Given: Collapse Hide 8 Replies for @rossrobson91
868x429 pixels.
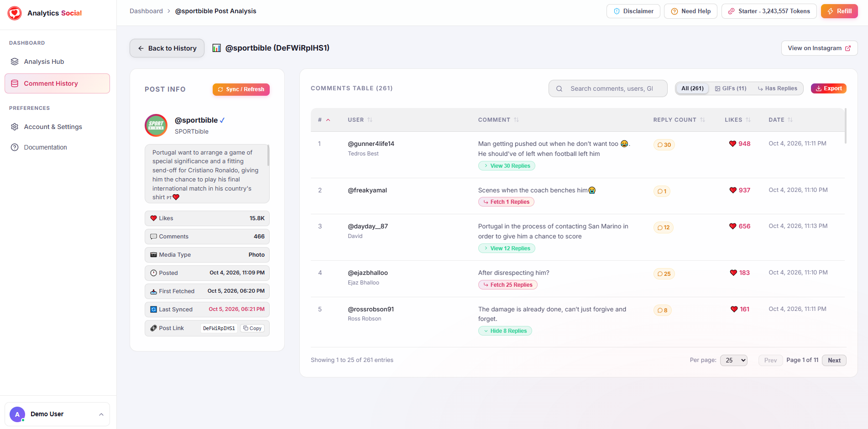Looking at the screenshot, I should pyautogui.click(x=505, y=331).
